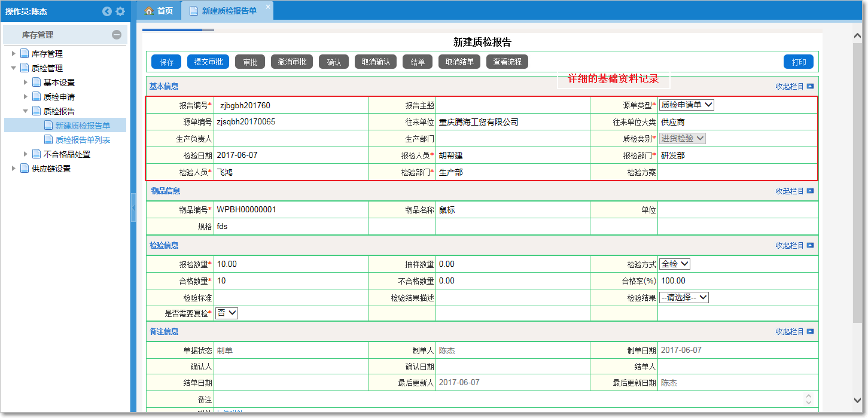Open the 是否需要复检 dropdown
Viewport: 868px width, 418px height.
click(227, 313)
